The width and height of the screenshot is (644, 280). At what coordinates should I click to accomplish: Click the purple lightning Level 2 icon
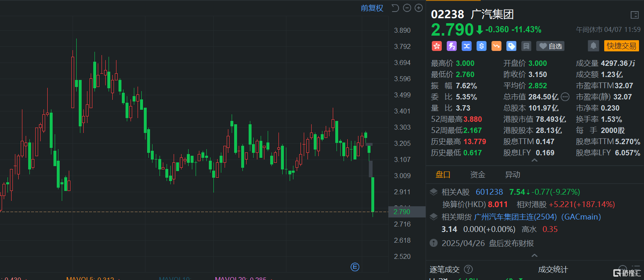[452, 46]
